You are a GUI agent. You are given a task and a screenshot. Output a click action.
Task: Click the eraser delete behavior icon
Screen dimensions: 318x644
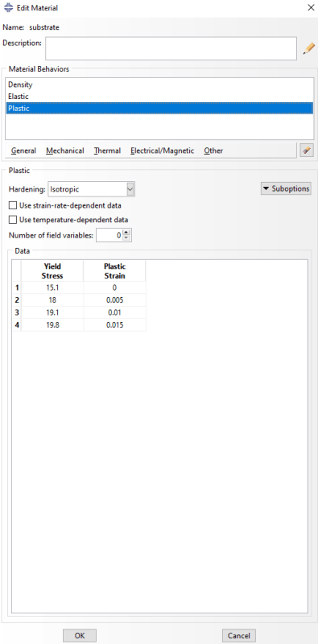(x=307, y=151)
